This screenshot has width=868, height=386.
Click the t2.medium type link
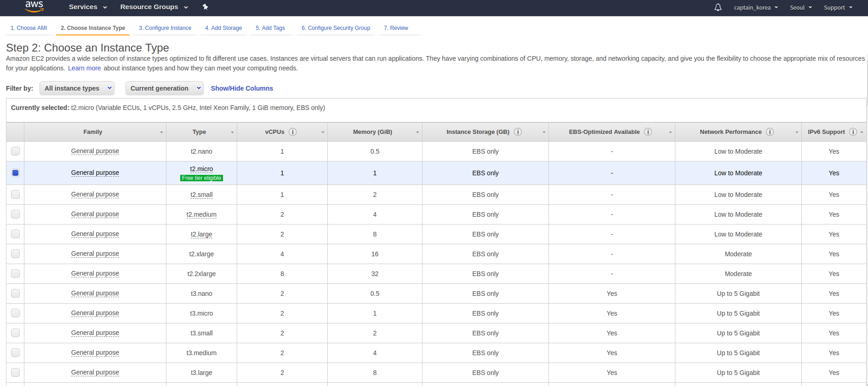[x=201, y=214]
